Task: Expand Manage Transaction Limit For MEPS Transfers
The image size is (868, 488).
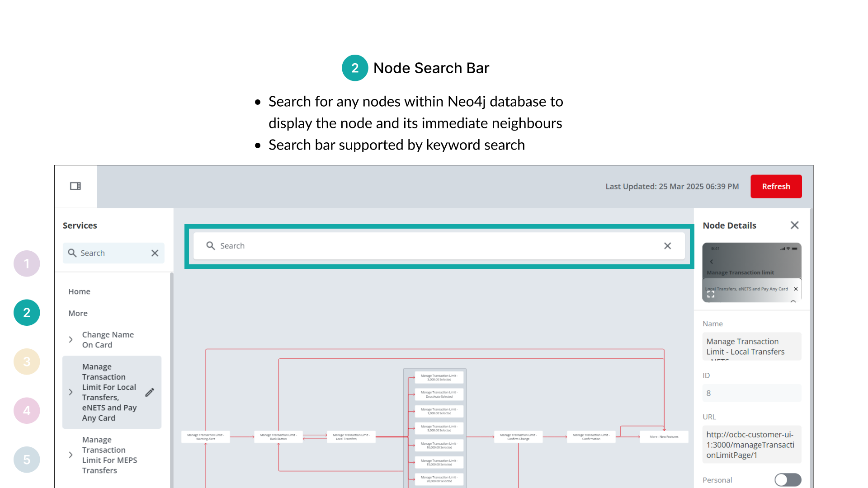Action: (x=71, y=455)
